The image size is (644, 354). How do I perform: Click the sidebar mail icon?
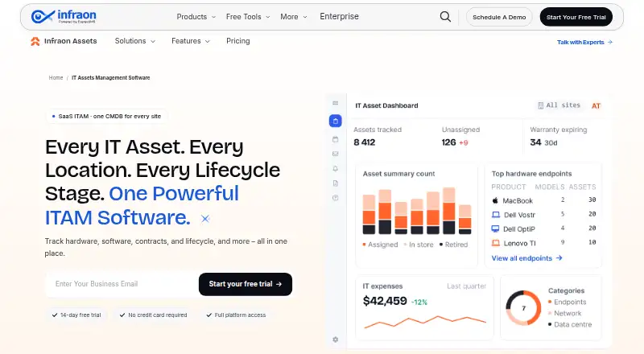(336, 154)
